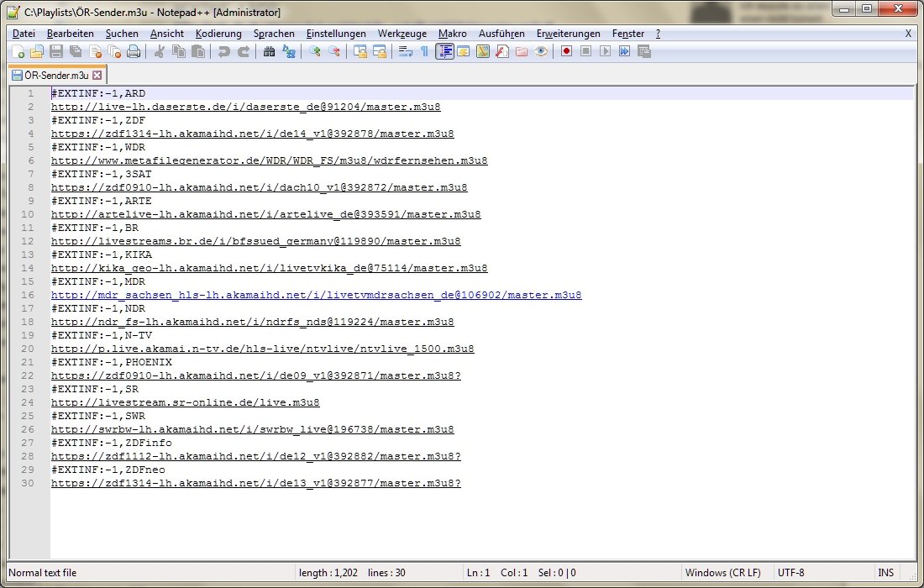Click INS mode in status bar
This screenshot has height=588, width=924.
coord(885,573)
